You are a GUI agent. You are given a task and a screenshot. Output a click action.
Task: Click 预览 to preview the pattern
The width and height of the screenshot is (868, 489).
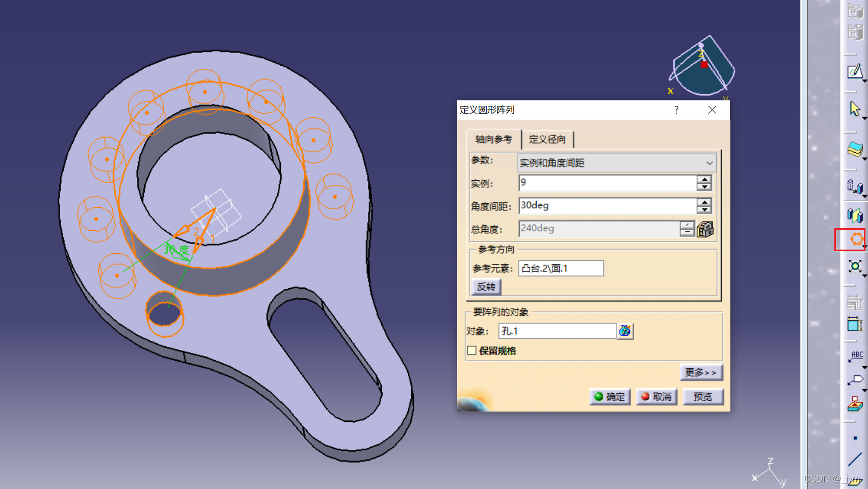click(703, 396)
